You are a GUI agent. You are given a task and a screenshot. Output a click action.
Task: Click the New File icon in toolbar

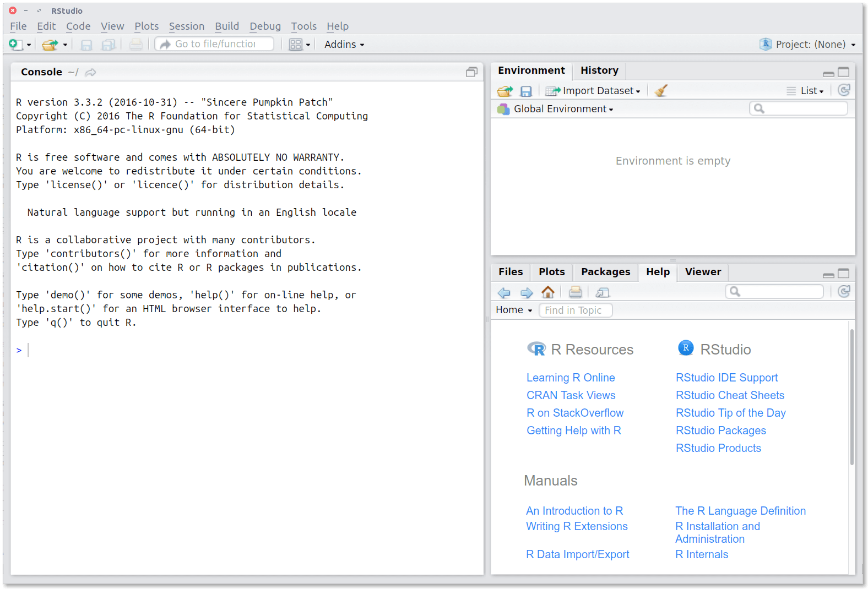pyautogui.click(x=15, y=45)
